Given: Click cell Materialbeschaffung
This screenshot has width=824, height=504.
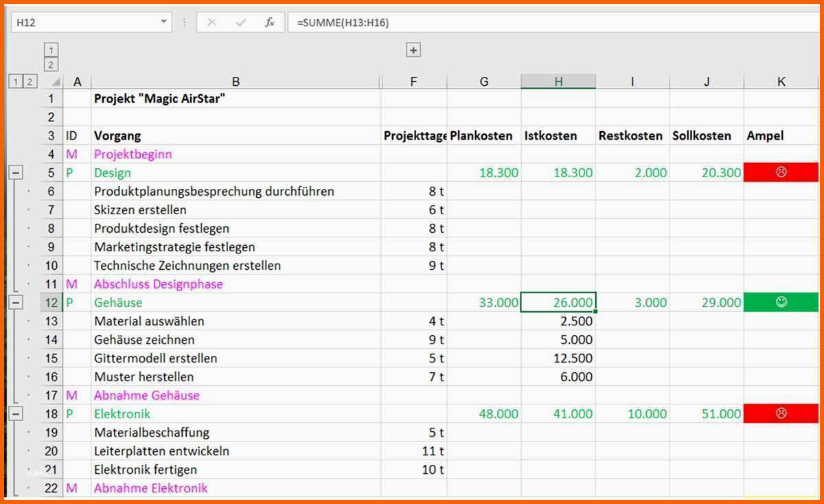Looking at the screenshot, I should [x=236, y=433].
